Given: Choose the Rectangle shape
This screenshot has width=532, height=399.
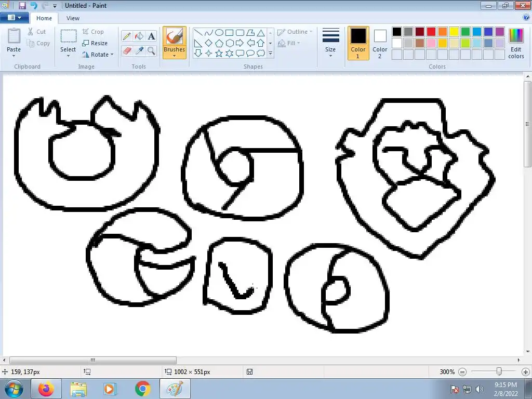Looking at the screenshot, I should click(x=229, y=33).
